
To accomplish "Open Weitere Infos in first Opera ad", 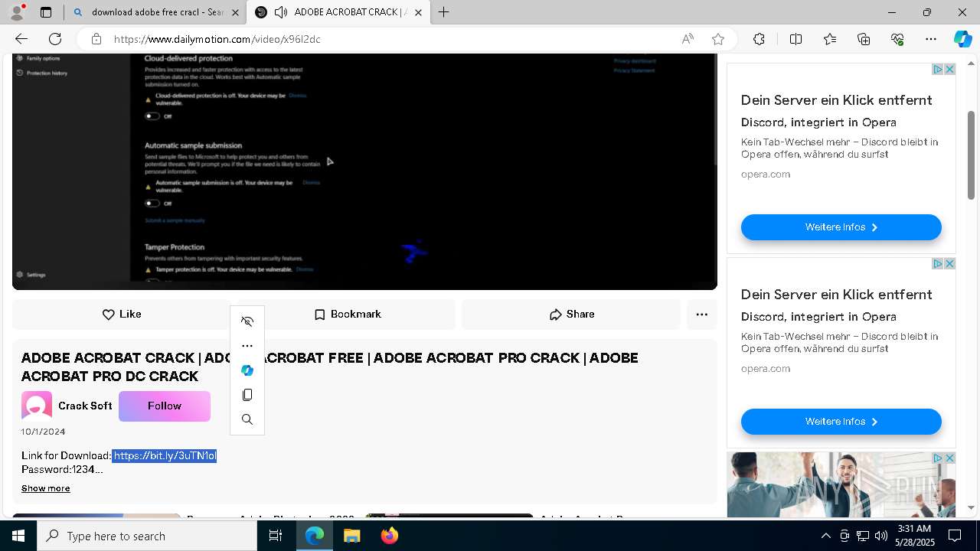I will pos(841,227).
